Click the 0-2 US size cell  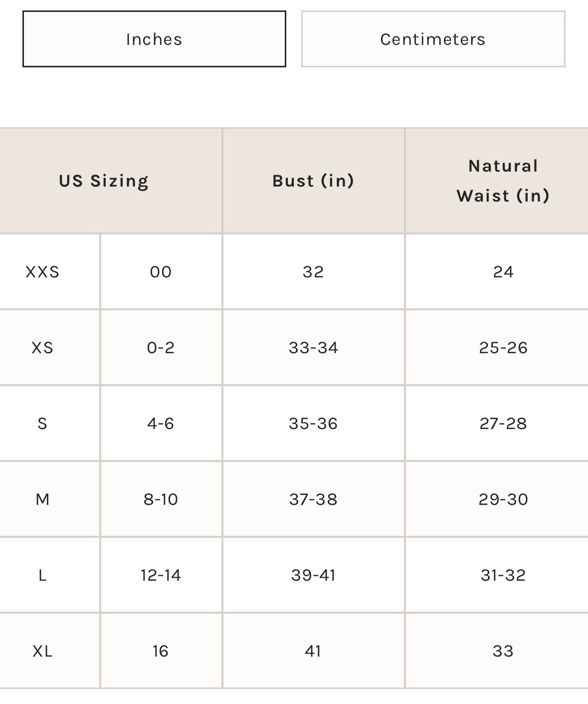pos(161,348)
